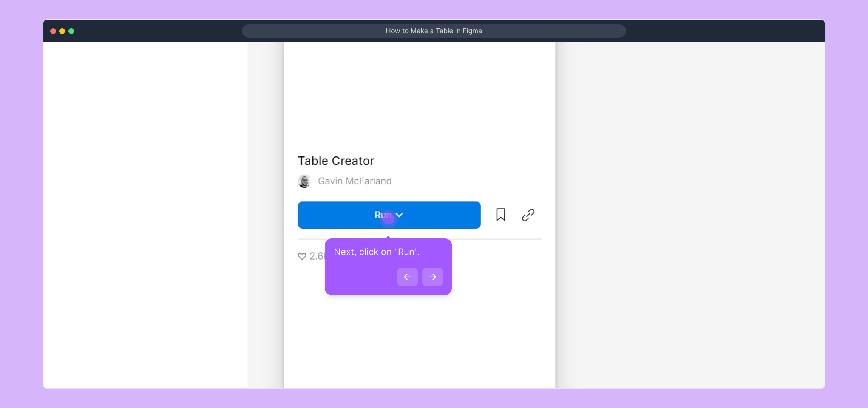Go to the previous tutorial step arrow
The image size is (868, 408).
coord(407,277)
